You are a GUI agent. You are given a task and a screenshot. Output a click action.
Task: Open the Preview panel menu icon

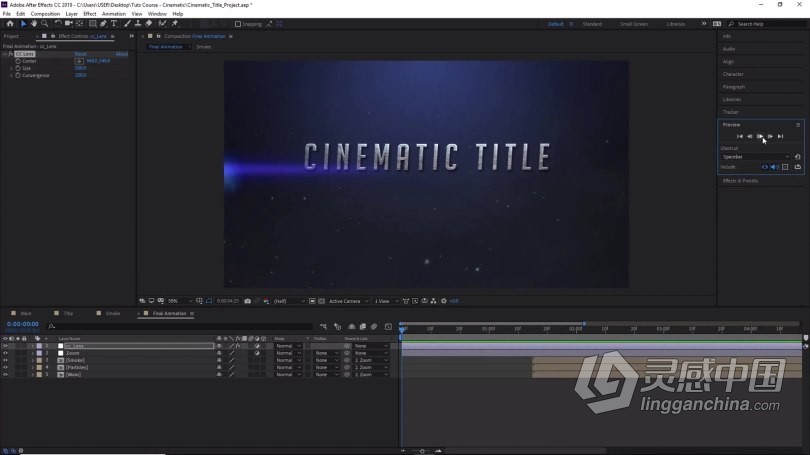coord(798,125)
